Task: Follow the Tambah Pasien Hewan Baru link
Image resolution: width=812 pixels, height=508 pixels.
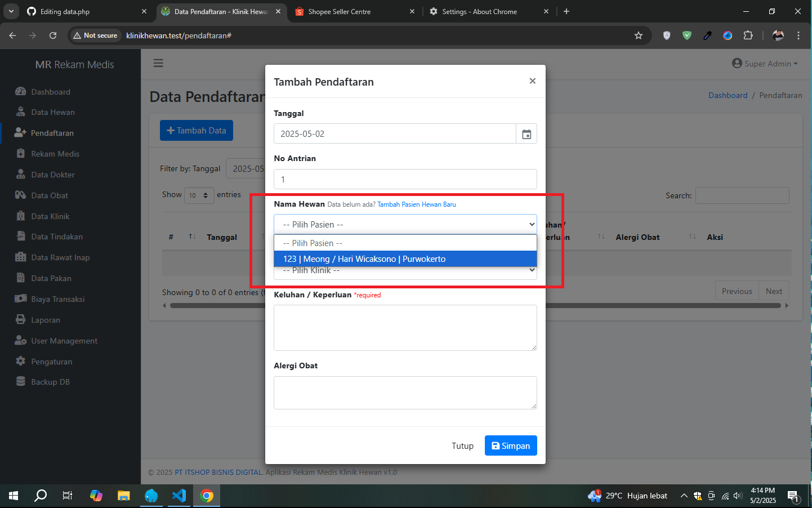Action: pos(416,204)
